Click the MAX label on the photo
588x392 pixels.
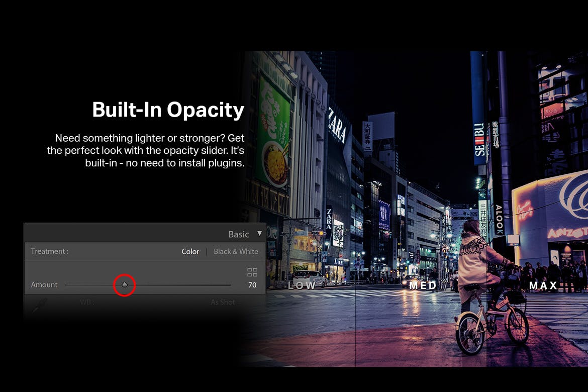(x=543, y=285)
